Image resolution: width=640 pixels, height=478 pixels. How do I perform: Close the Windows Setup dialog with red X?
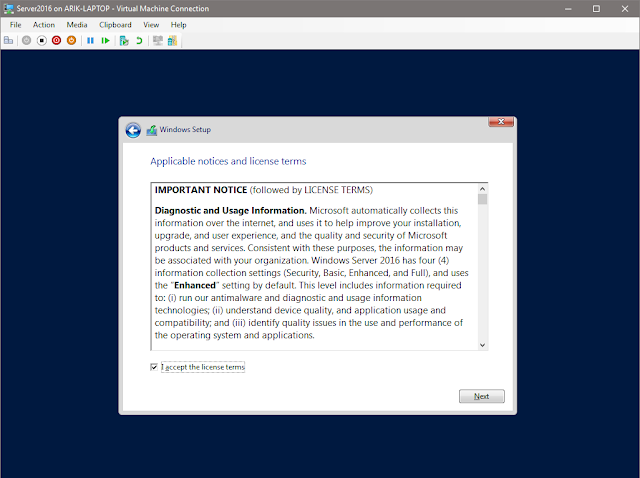501,122
